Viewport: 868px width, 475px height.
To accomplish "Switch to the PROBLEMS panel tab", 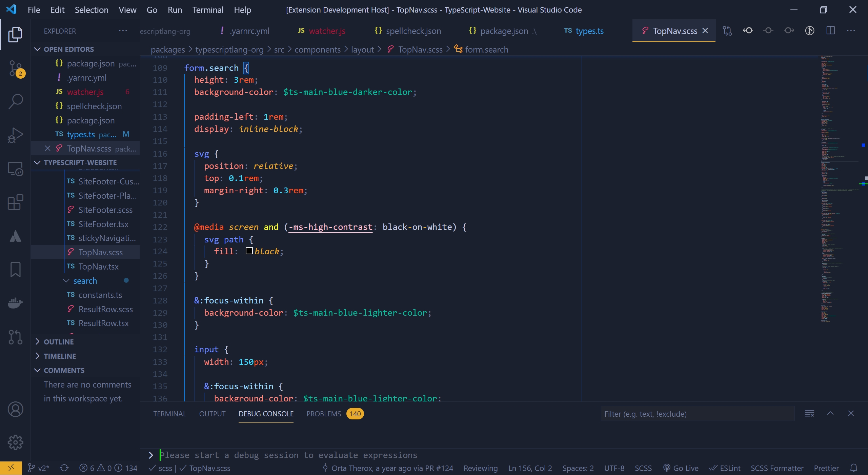I will [x=323, y=414].
